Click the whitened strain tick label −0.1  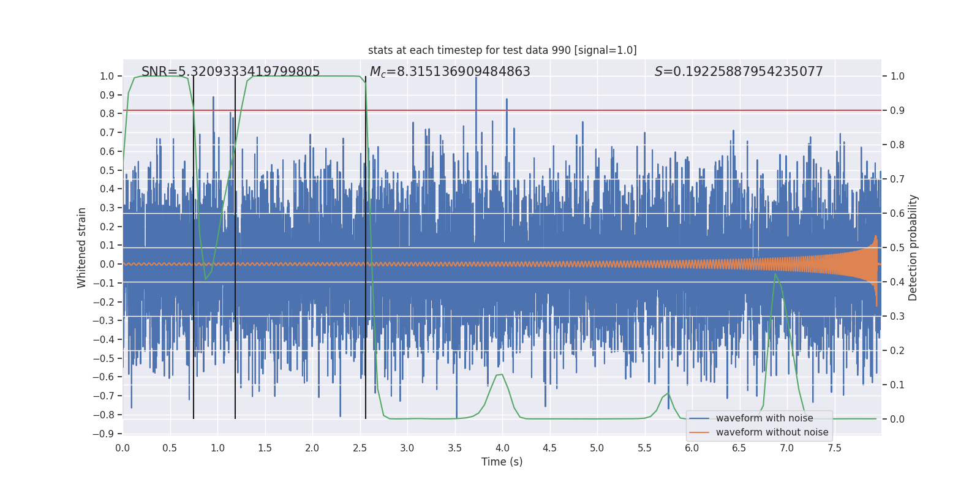point(104,283)
